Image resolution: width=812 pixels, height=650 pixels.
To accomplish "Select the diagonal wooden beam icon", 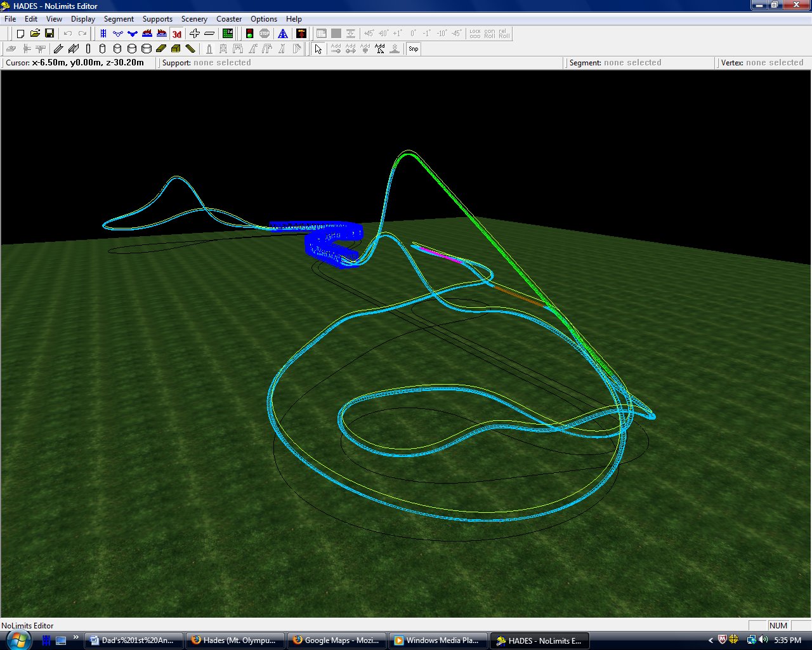I will [x=190, y=49].
